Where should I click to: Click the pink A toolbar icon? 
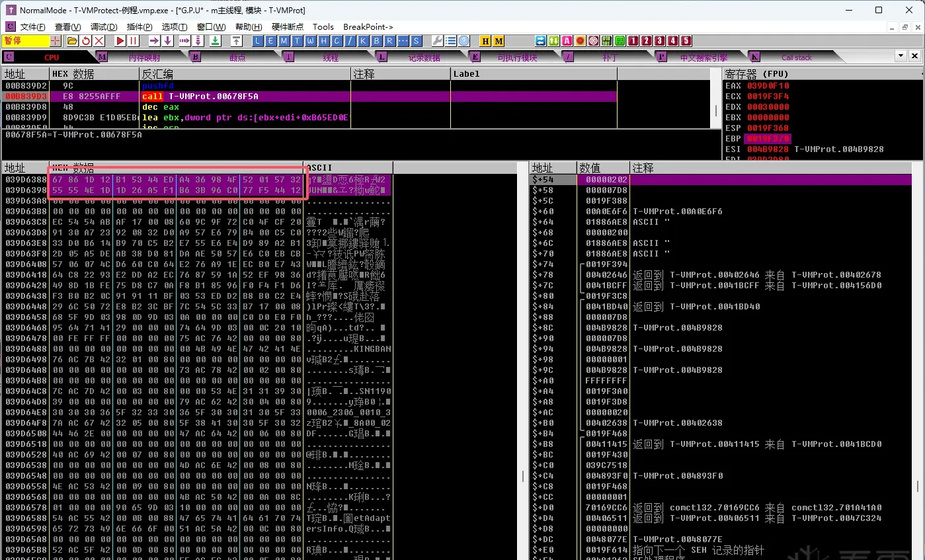click(567, 40)
